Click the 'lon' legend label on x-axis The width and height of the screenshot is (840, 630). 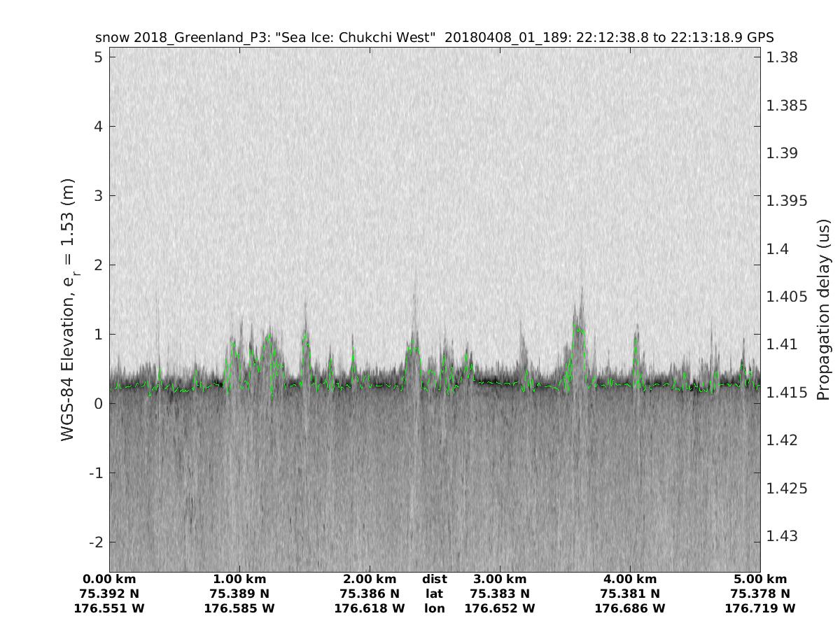[434, 608]
